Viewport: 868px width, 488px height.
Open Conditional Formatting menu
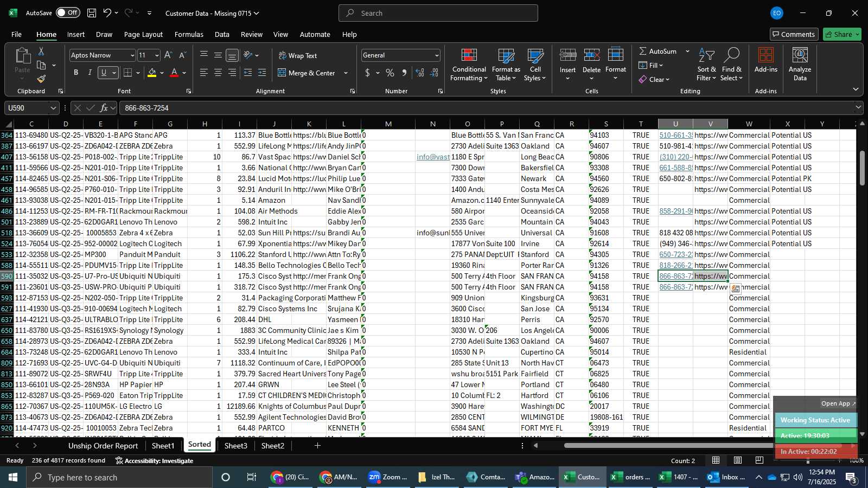point(469,65)
